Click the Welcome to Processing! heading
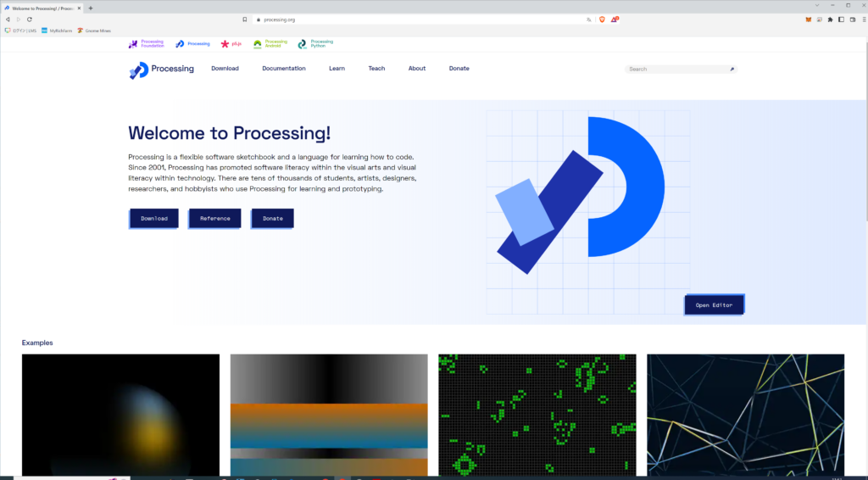The image size is (868, 480). (229, 133)
